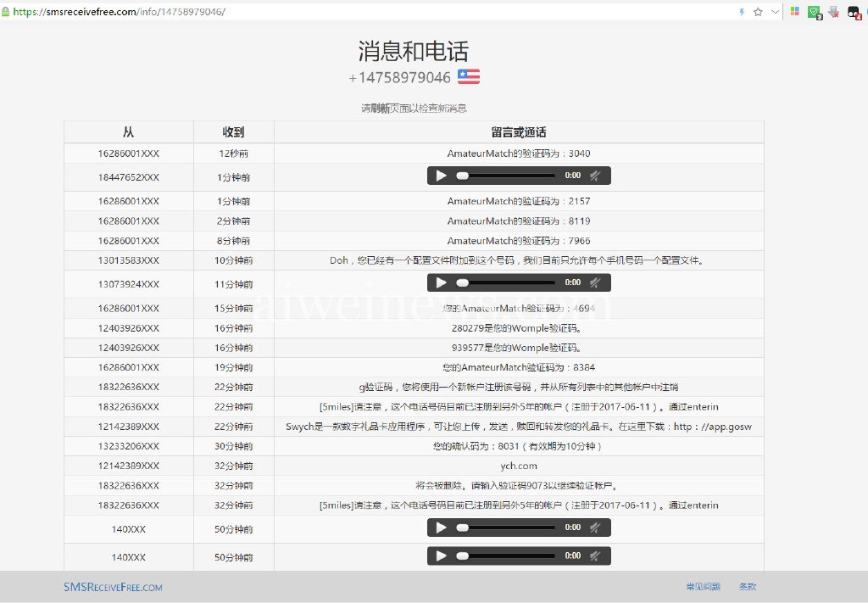The width and height of the screenshot is (868, 603).
Task: Click the 请刷新页面以检查新消息 refresh notice
Action: point(414,108)
